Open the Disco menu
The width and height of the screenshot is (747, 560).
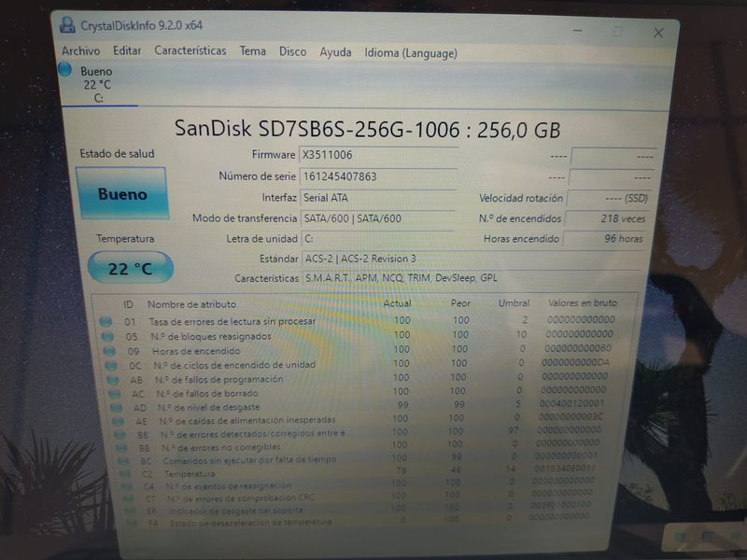pyautogui.click(x=292, y=51)
